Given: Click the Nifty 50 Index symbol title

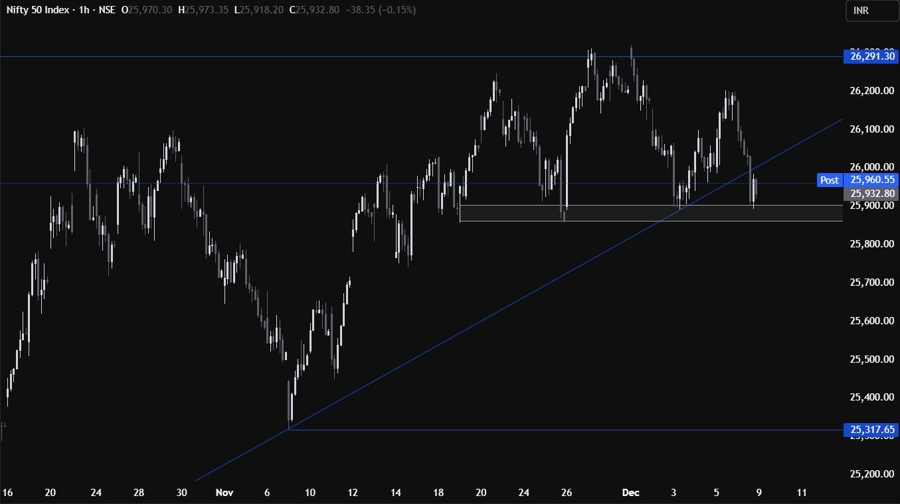Looking at the screenshot, I should click(x=43, y=10).
